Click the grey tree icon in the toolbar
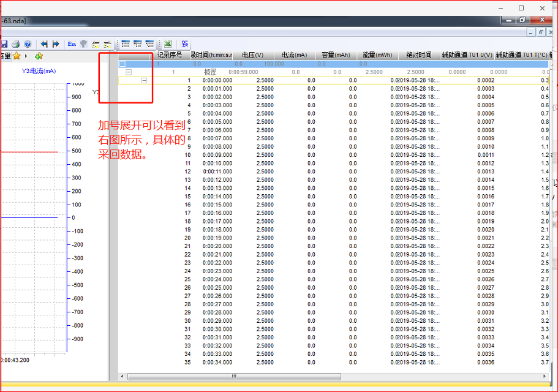Image resolution: width=558 pixels, height=392 pixels. click(84, 43)
